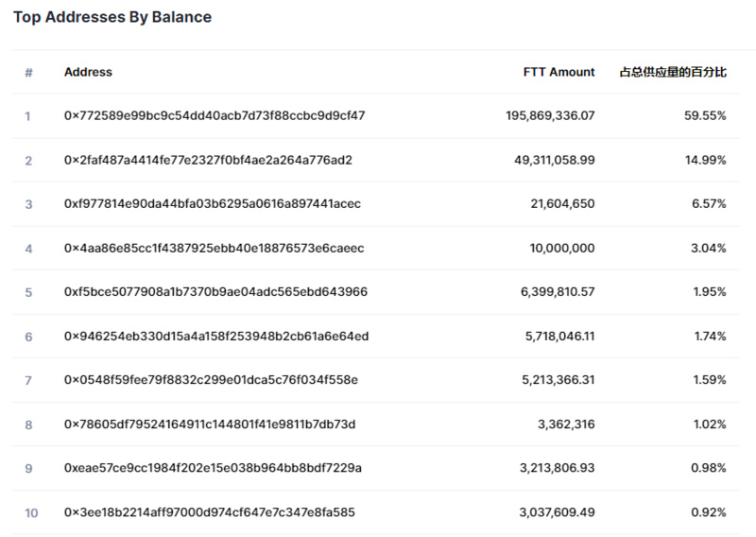Screen dimensions: 756x537
Task: Open address starting with 0xeae57ce9cc19
Action: [213, 468]
